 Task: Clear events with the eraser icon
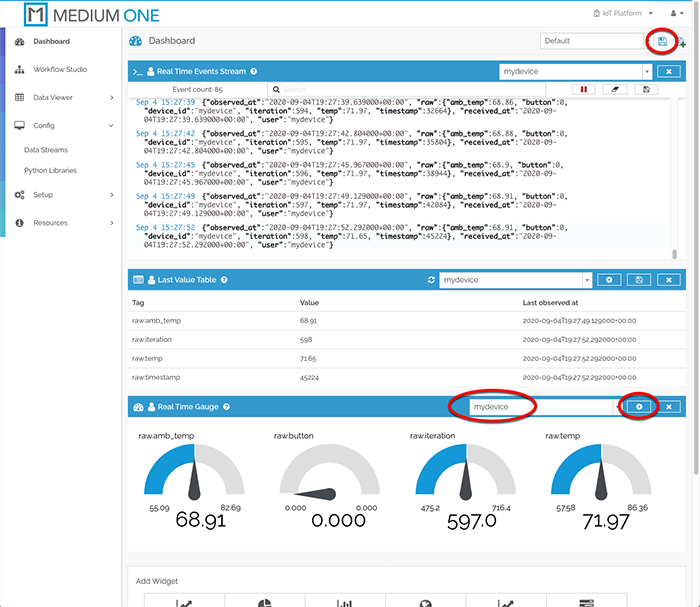coord(615,89)
